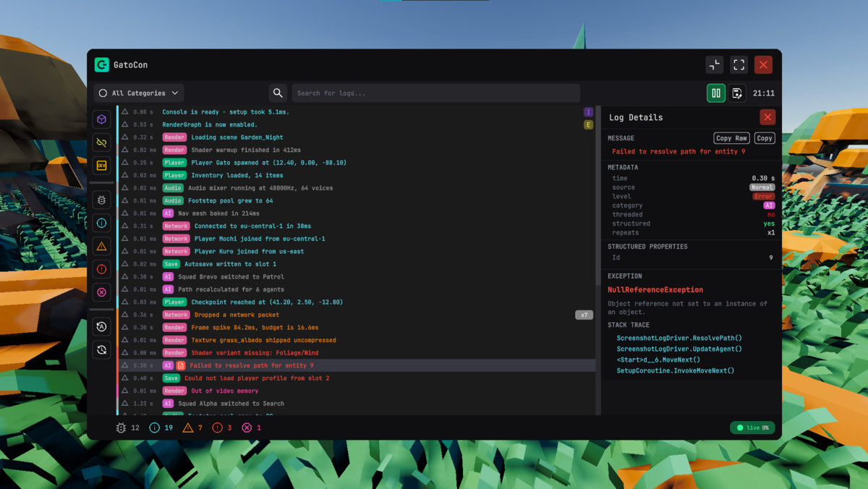Select 'Player Kuro joined from us-east' log
The height and width of the screenshot is (489, 868).
[x=358, y=251]
